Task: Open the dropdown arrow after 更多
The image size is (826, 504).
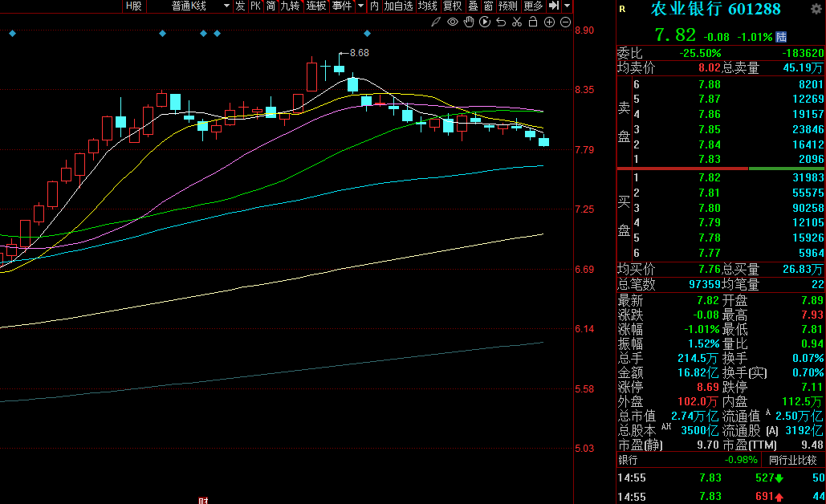Action: click(568, 6)
